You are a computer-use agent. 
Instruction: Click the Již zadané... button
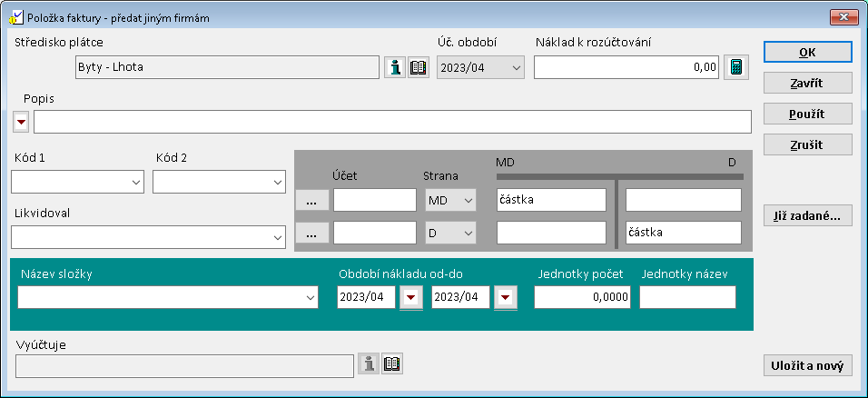[807, 216]
